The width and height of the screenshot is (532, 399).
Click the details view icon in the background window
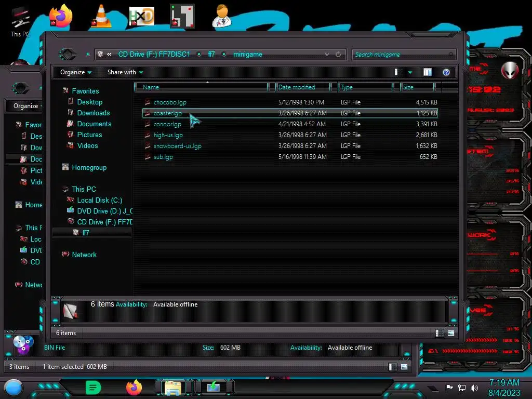point(392,367)
